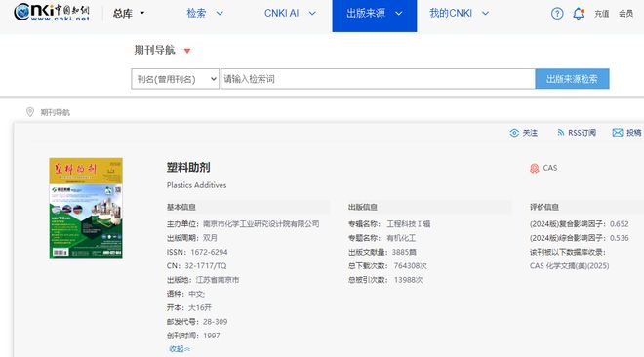This screenshot has height=357, width=644.
Task: Click the 基本信息 section header
Action: tap(181, 207)
